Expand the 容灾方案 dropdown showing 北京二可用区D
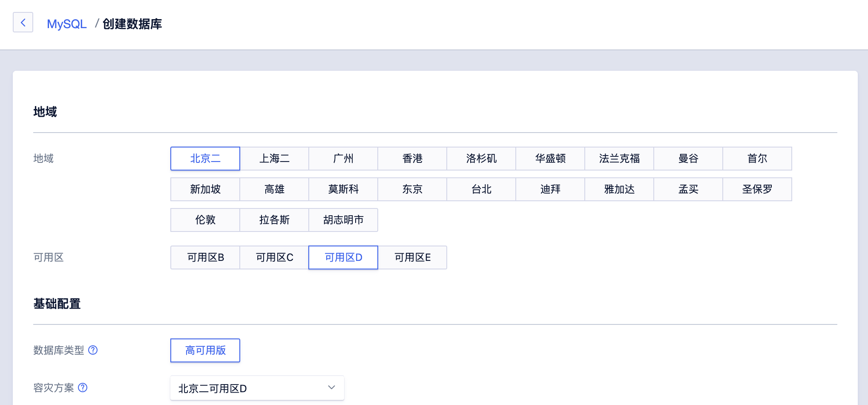Screen dimensions: 868x405 tap(257, 388)
